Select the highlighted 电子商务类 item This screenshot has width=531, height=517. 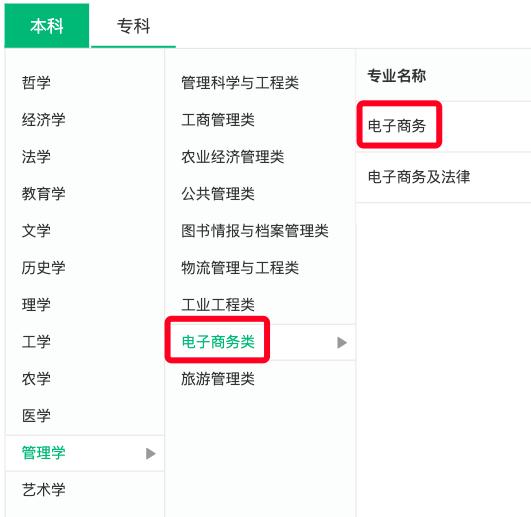(x=218, y=342)
